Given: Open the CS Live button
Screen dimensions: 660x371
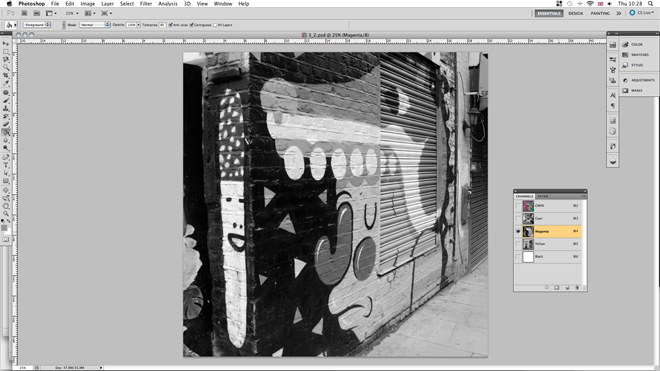Looking at the screenshot, I should point(642,13).
